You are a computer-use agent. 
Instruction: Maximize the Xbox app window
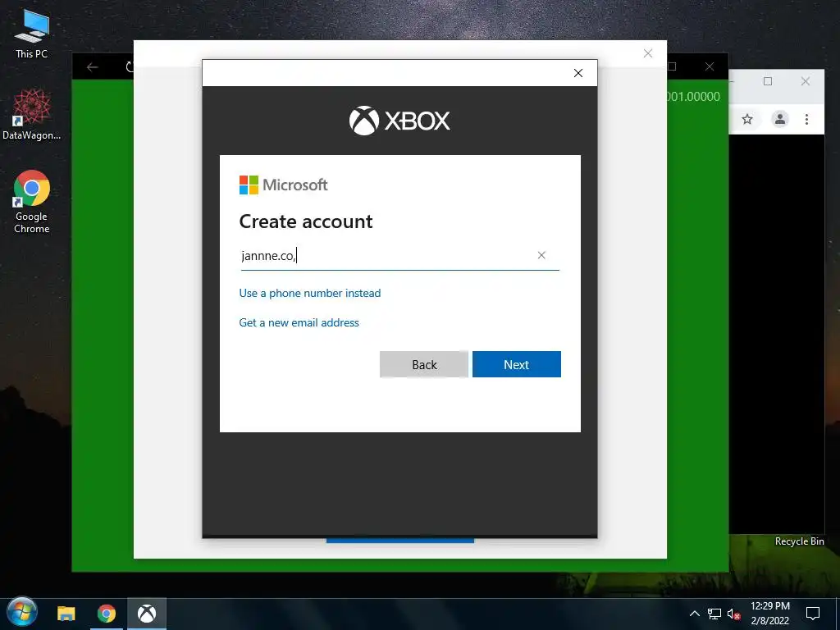click(x=672, y=66)
